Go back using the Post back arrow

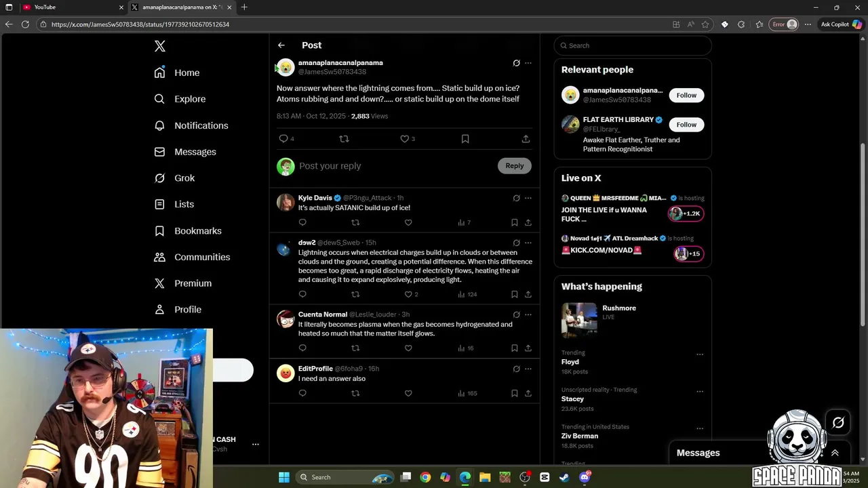click(x=281, y=45)
